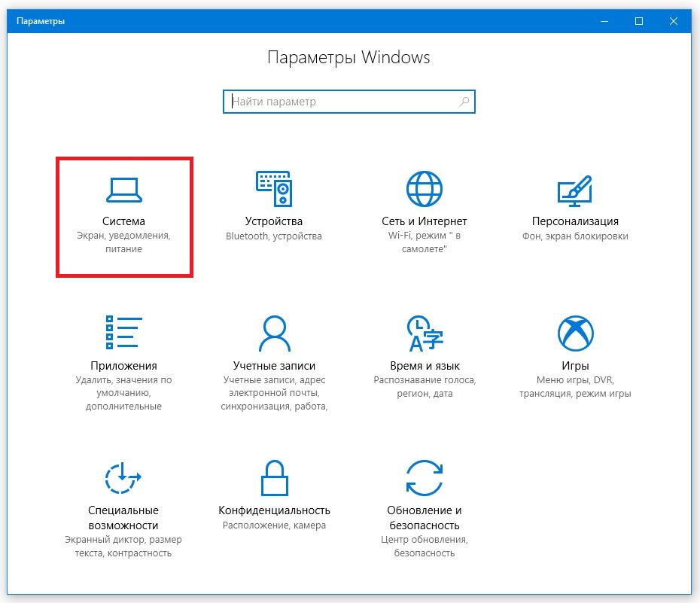The width and height of the screenshot is (700, 603).
Task: Click the globe icon for Сеть и Интернет
Action: [425, 189]
